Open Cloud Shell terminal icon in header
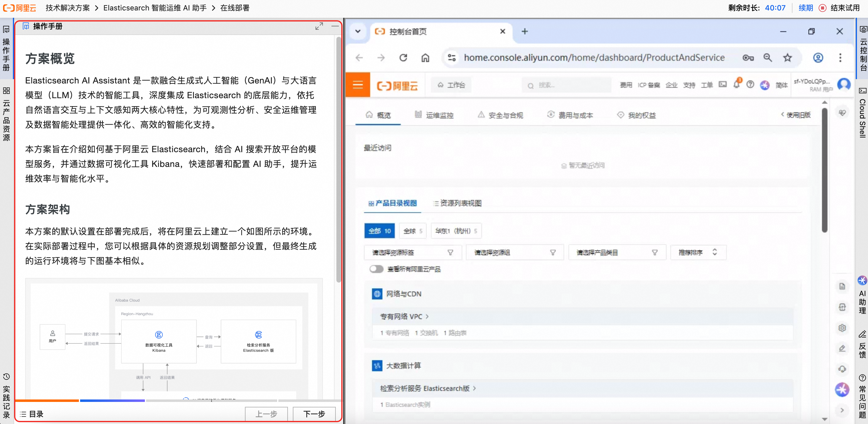Screen dimensions: 868x424 click(723, 85)
